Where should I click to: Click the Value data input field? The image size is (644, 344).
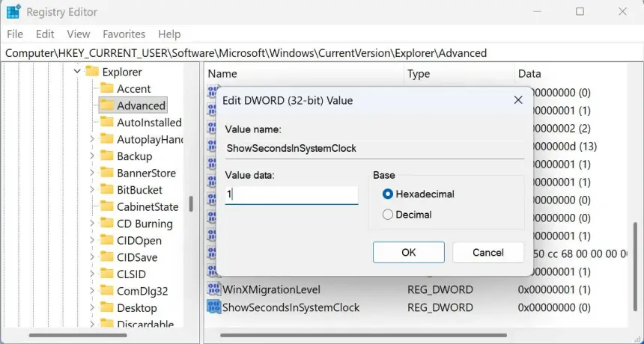coord(291,194)
